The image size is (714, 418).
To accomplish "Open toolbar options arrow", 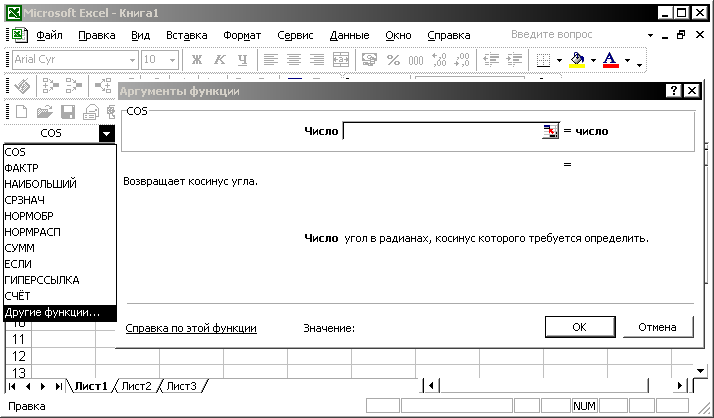I will (639, 65).
